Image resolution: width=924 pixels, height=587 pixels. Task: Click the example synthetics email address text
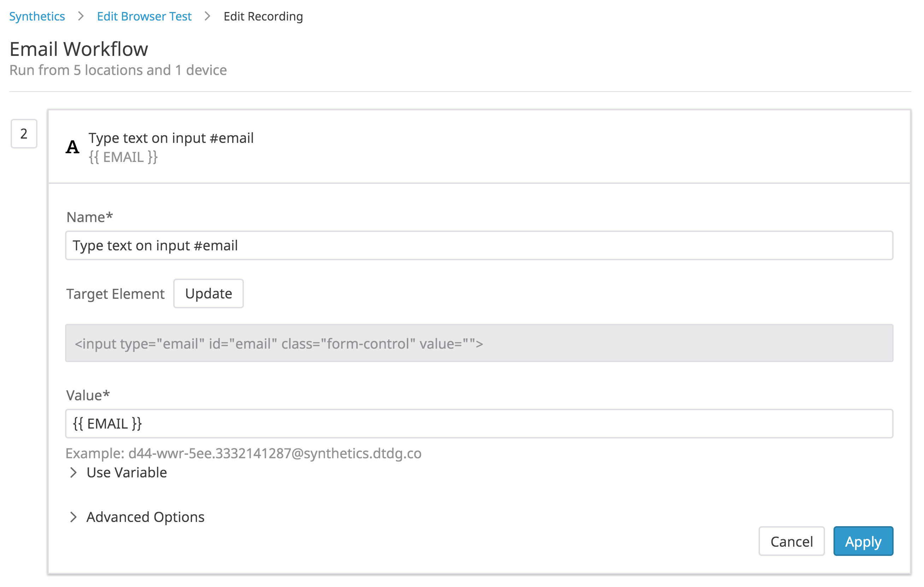click(244, 453)
